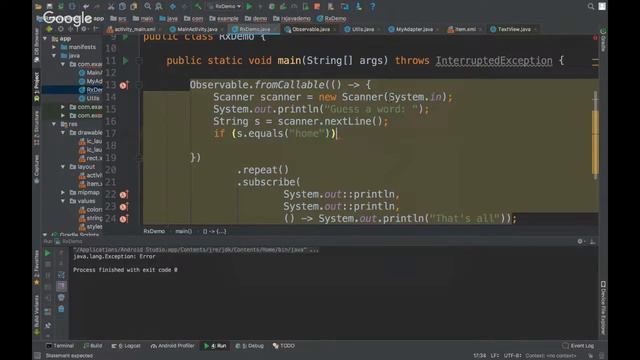This screenshot has height=360, width=640.
Task: Hide the Run panel with the minimize icon
Action: click(592, 242)
